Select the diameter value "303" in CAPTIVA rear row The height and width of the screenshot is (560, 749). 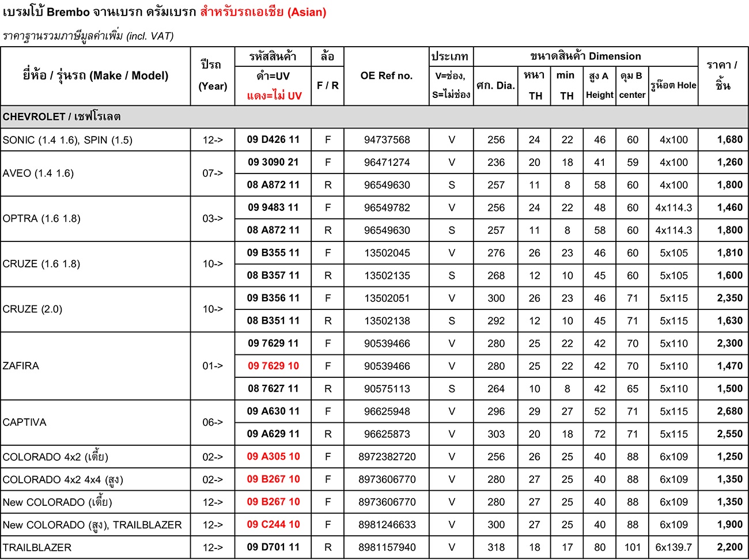pyautogui.click(x=496, y=434)
